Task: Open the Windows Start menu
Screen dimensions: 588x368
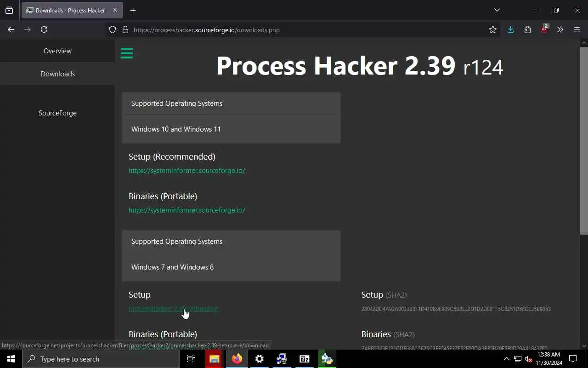Action: pos(11,359)
